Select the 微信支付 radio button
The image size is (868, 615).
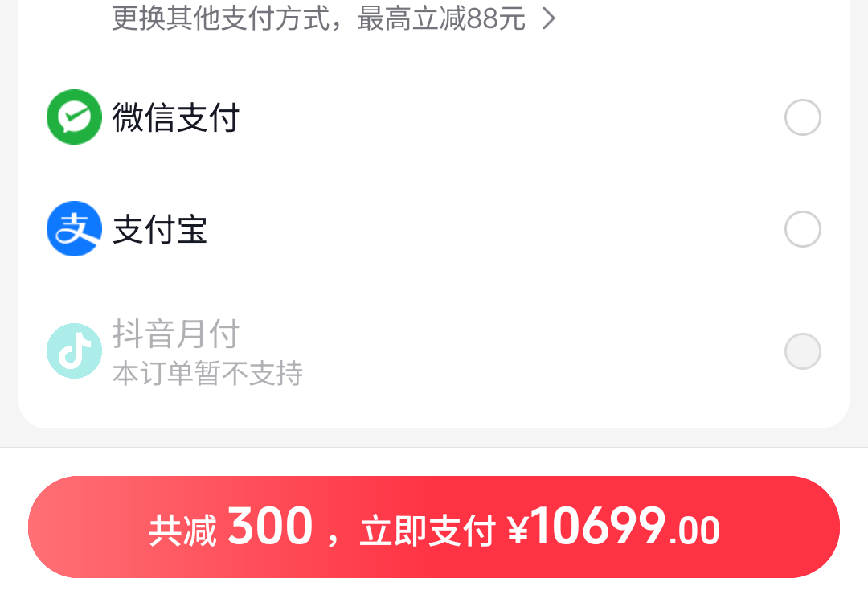802,117
